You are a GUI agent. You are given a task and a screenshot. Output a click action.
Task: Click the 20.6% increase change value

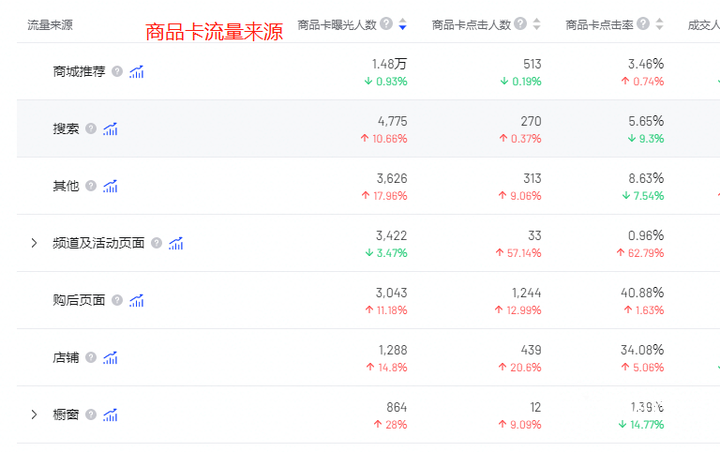point(526,367)
